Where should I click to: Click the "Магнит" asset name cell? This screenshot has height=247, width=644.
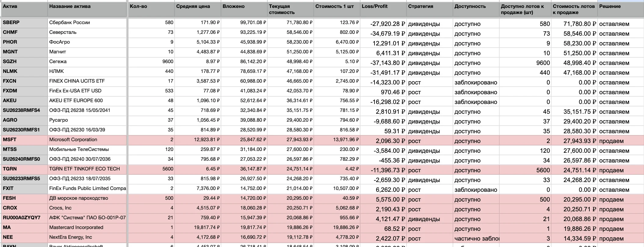click(87, 52)
